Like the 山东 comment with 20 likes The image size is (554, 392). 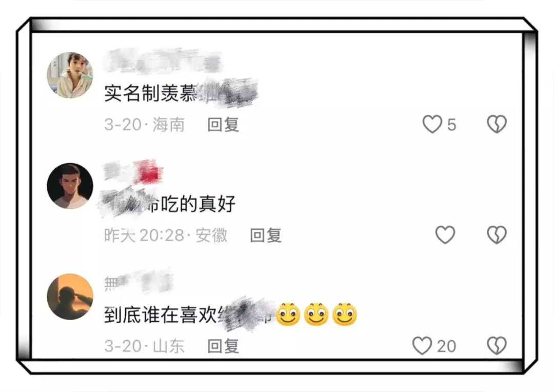coord(422,345)
